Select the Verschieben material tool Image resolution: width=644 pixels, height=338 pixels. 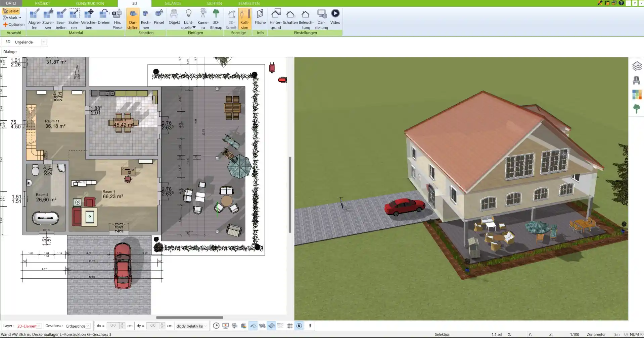[89, 19]
